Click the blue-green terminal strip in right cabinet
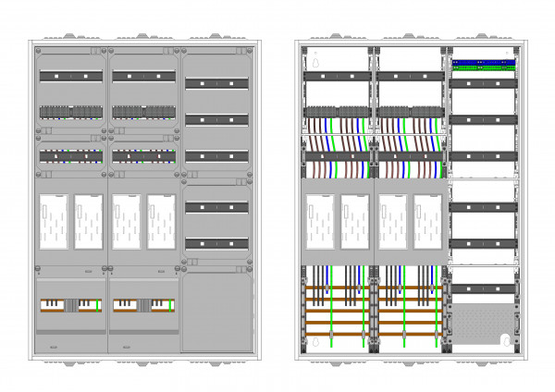555x392 pixels. [x=482, y=65]
